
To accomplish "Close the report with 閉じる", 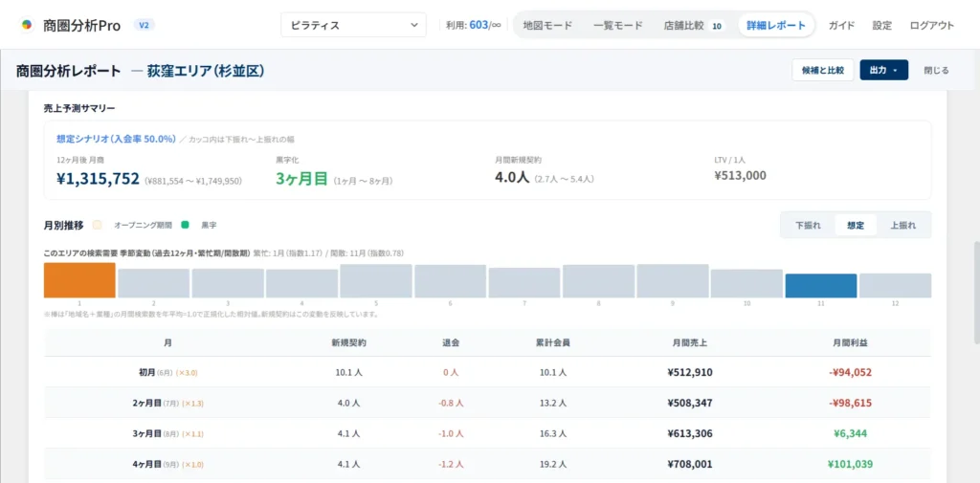I will [936, 71].
